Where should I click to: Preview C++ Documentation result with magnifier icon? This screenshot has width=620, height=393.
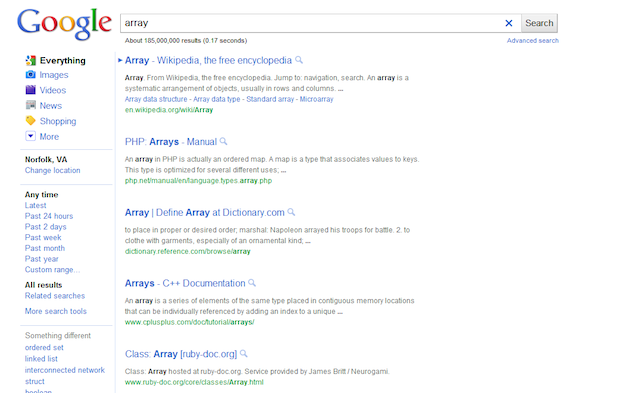coord(252,283)
